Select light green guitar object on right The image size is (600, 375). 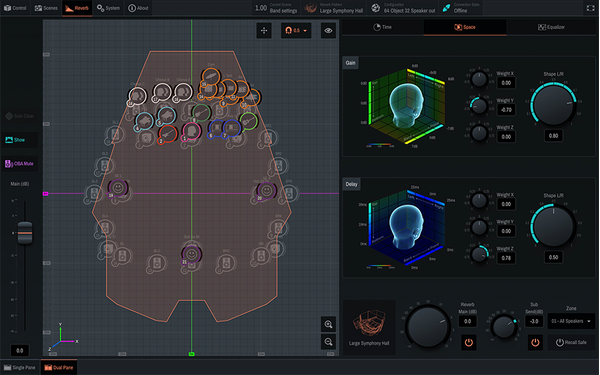coord(248,121)
